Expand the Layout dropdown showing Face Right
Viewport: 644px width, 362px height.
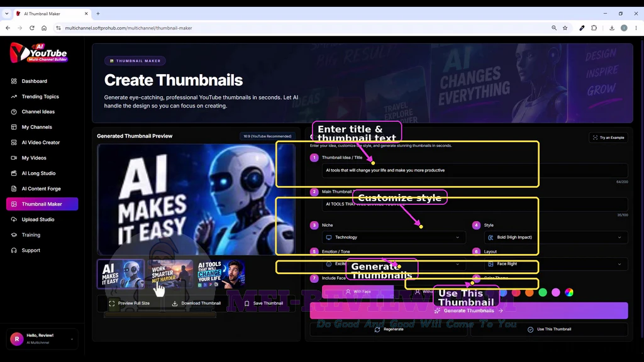click(556, 264)
